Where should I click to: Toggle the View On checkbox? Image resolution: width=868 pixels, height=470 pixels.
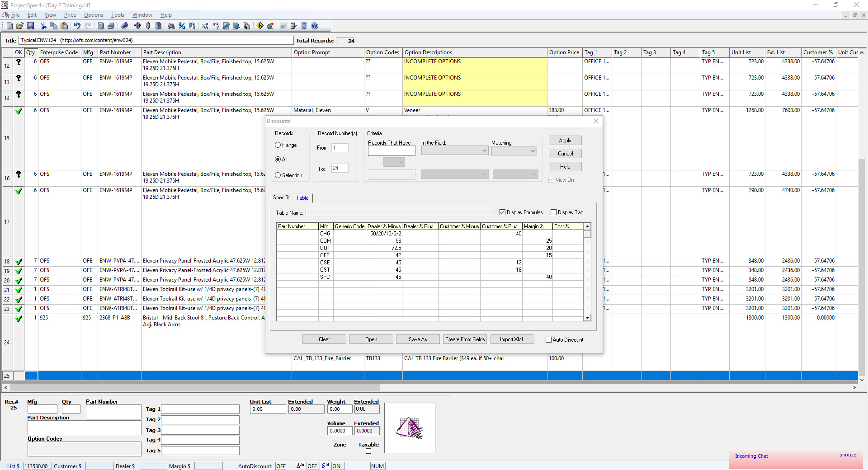551,180
